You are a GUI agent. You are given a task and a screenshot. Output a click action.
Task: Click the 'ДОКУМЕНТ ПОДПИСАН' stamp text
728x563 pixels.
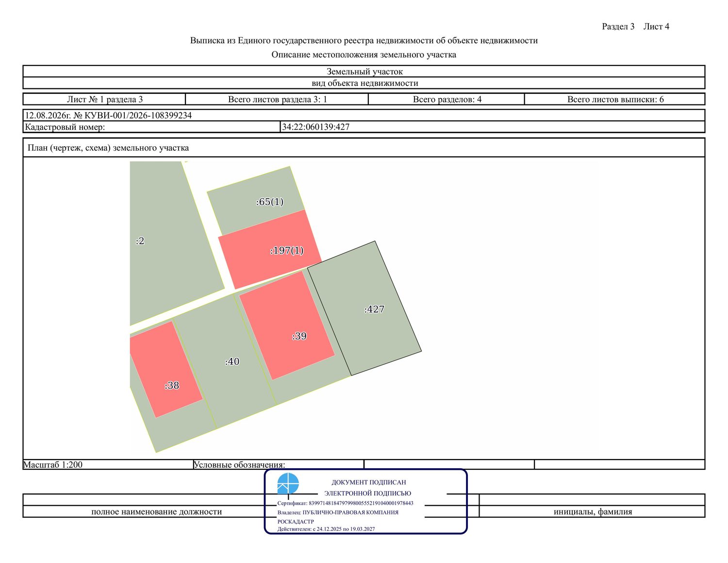[369, 482]
